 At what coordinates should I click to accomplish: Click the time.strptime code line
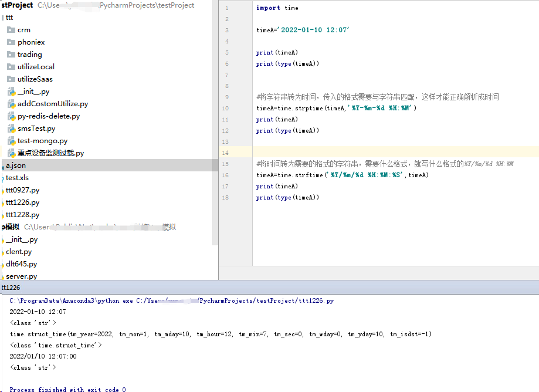[x=336, y=109]
